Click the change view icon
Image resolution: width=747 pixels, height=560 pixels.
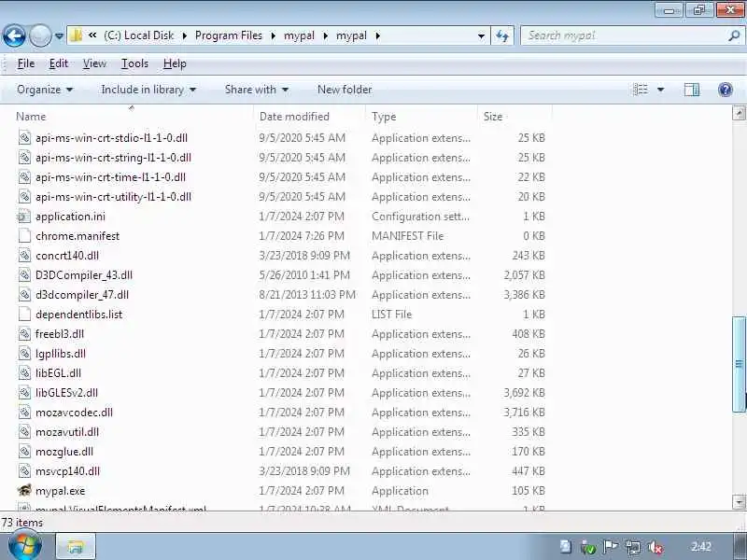tap(641, 90)
